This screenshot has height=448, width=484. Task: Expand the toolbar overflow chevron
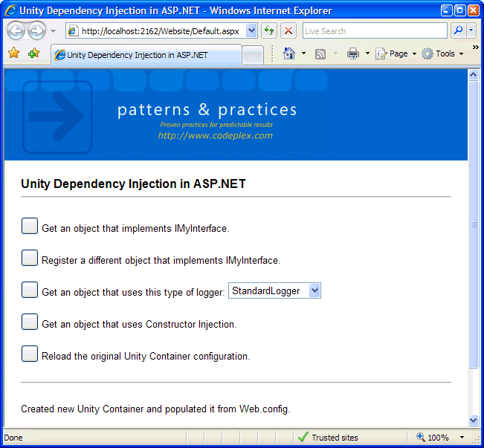(x=475, y=48)
